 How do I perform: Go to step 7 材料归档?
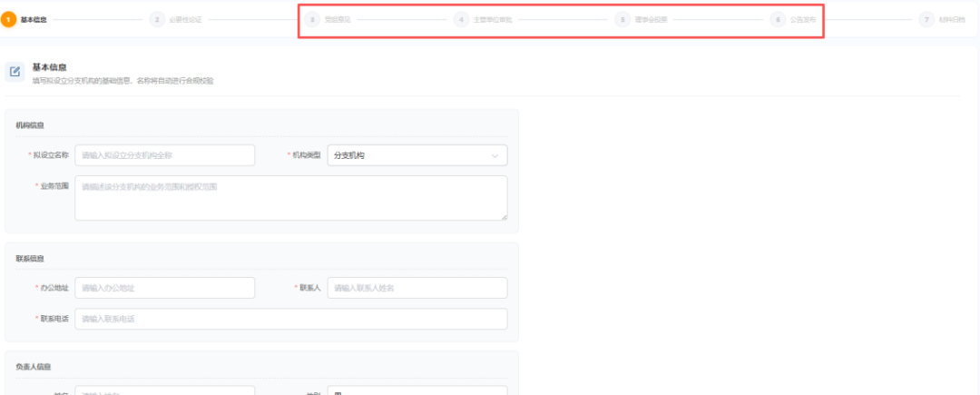pyautogui.click(x=943, y=19)
